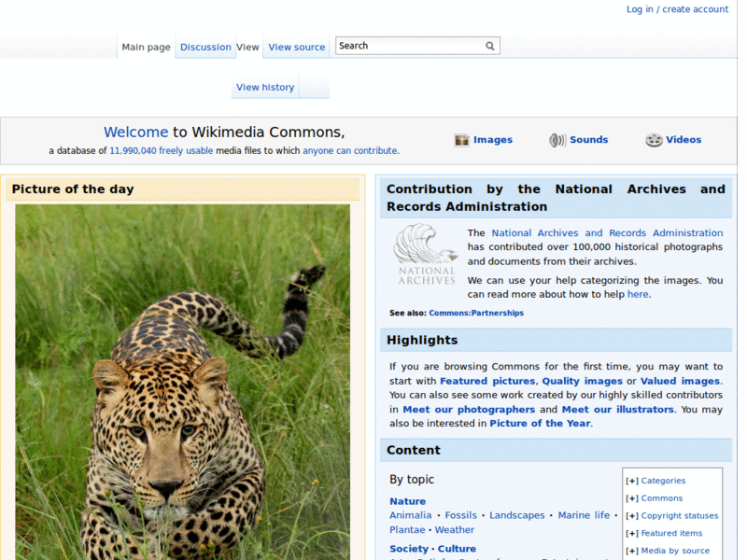
Task: Open the Media by source tree link
Action: 675,551
